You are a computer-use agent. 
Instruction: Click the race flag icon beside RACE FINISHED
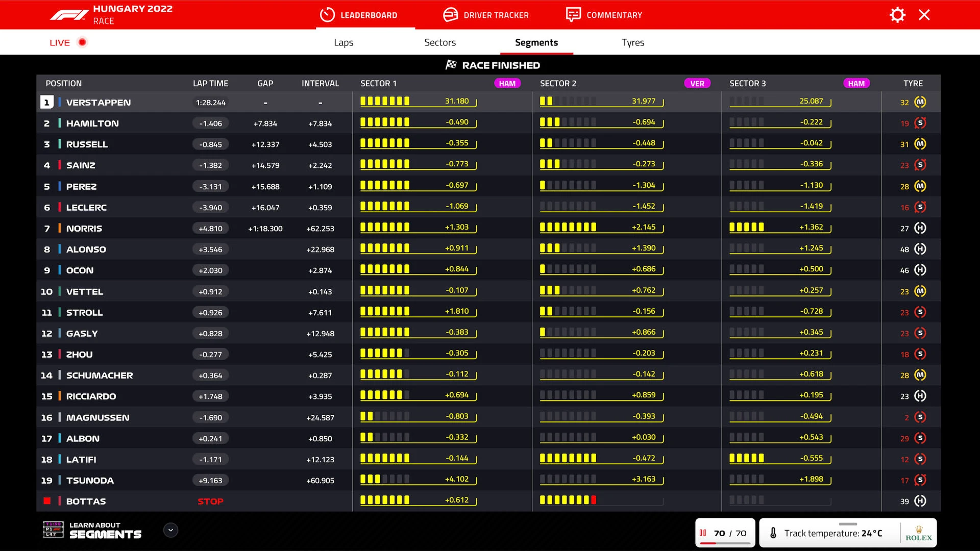[x=450, y=65]
